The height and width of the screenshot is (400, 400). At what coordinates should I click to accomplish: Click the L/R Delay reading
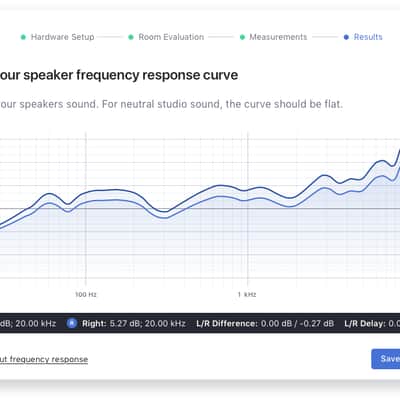pyautogui.click(x=372, y=323)
